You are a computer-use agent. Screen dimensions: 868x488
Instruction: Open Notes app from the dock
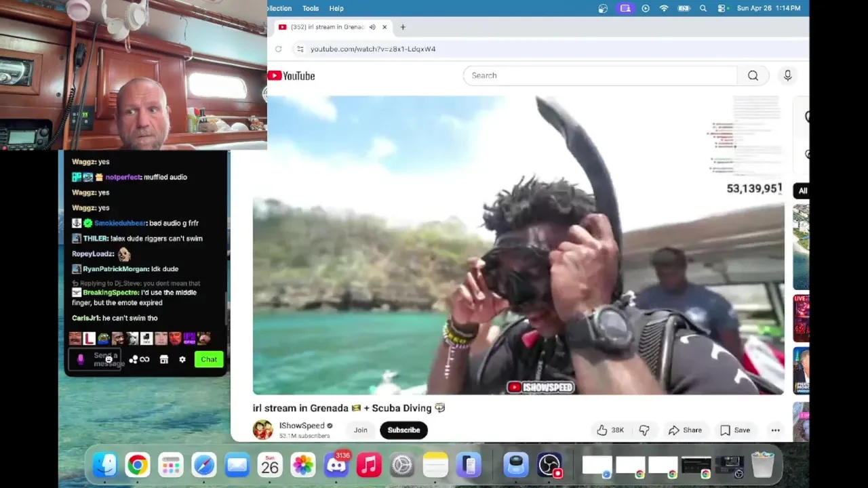(x=435, y=465)
